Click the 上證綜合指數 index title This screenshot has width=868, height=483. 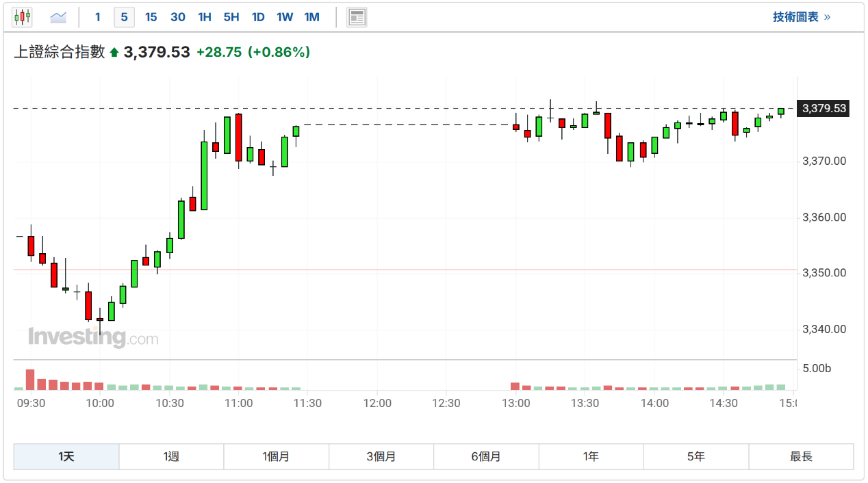click(x=60, y=52)
